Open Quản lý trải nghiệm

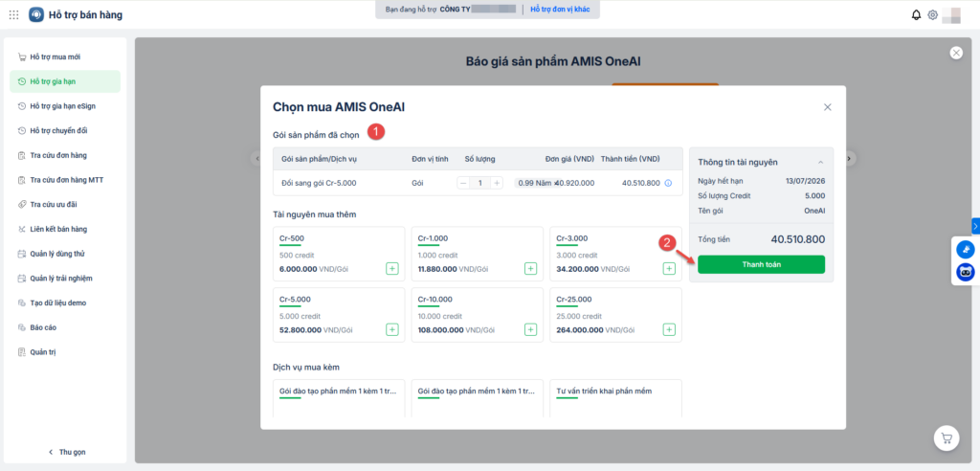(65, 279)
